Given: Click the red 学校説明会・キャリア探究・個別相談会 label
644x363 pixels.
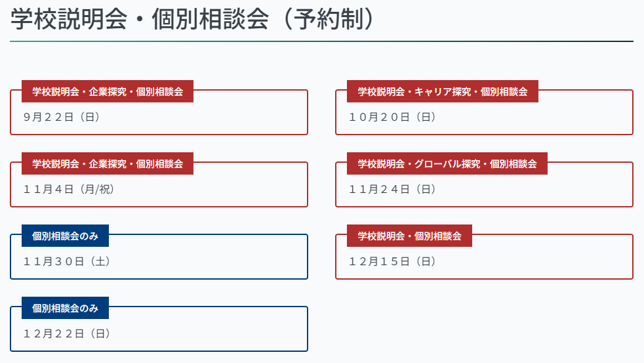Looking at the screenshot, I should [x=442, y=91].
